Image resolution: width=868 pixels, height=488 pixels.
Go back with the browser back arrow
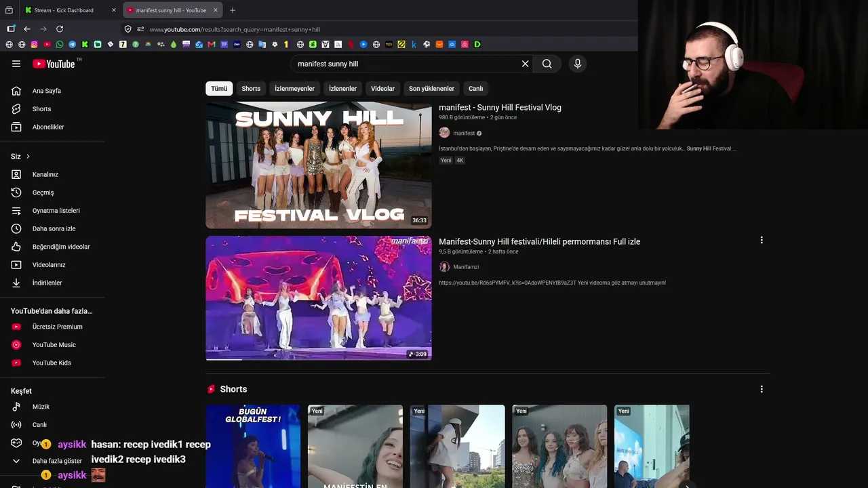pyautogui.click(x=27, y=29)
